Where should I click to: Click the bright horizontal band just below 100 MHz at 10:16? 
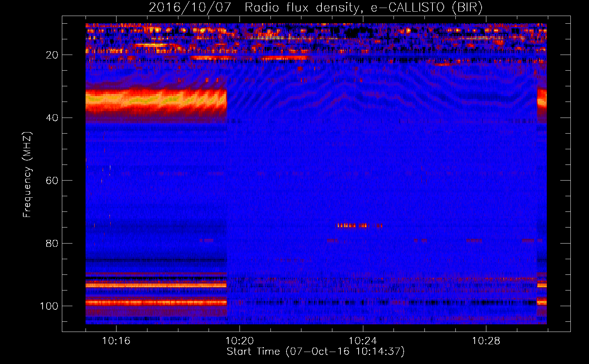pyautogui.click(x=156, y=302)
